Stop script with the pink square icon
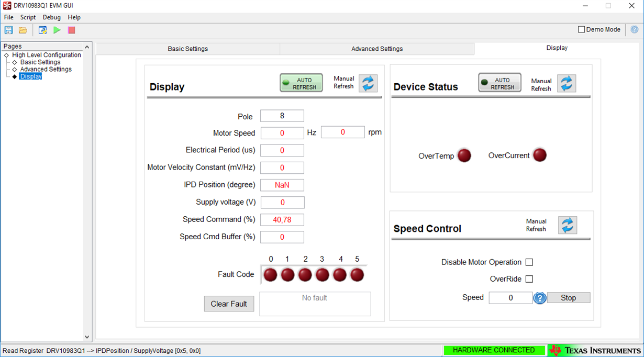This screenshot has height=357, width=644. tap(72, 30)
